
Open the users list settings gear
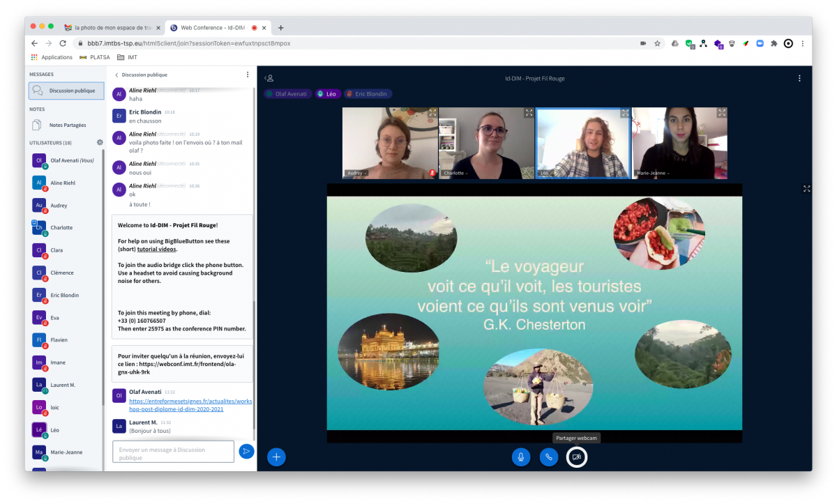100,142
